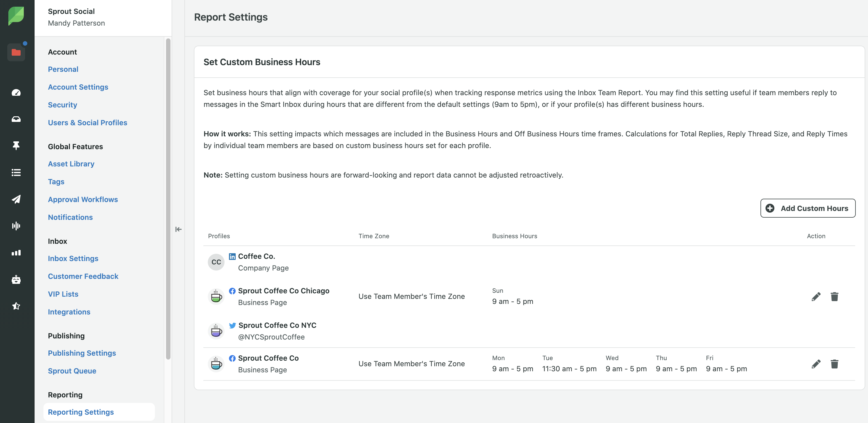Click Sunday's 9 am - 5 pm hours
868x423 pixels.
pos(513,301)
